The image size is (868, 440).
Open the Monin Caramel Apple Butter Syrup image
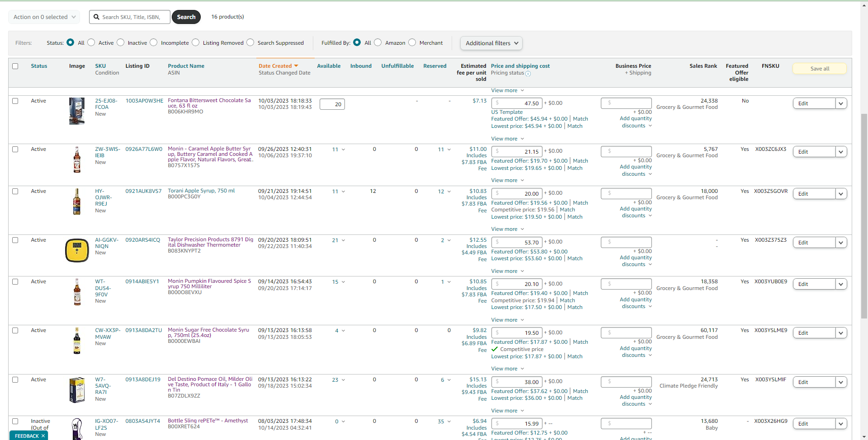click(77, 159)
